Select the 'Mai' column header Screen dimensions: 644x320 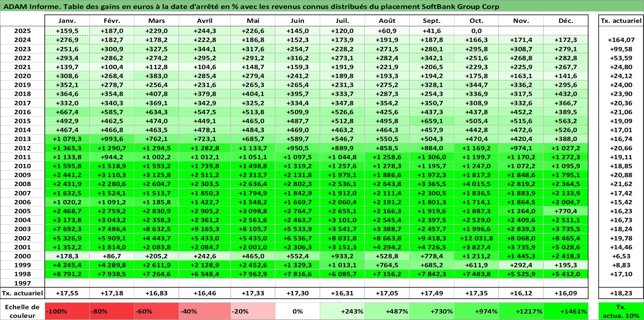click(x=253, y=21)
